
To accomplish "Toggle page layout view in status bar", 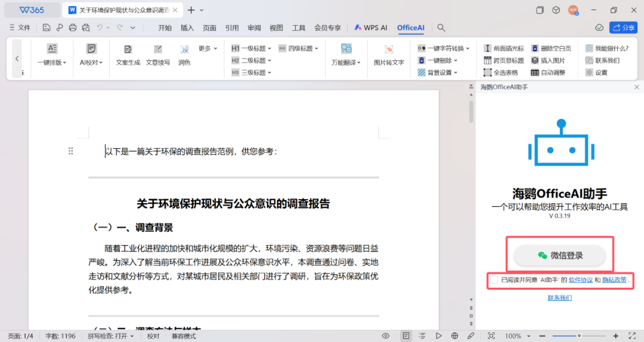I will (x=406, y=336).
